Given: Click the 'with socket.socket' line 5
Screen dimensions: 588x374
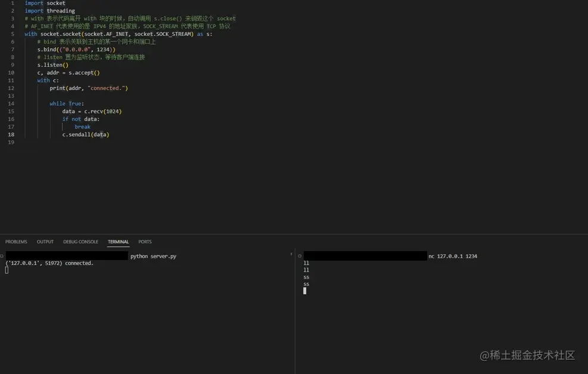Looking at the screenshot, I should point(119,34).
